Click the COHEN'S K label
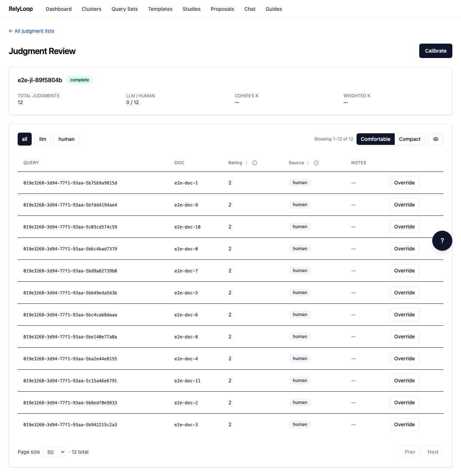Viewport: 461px width, 476px height. [x=247, y=96]
